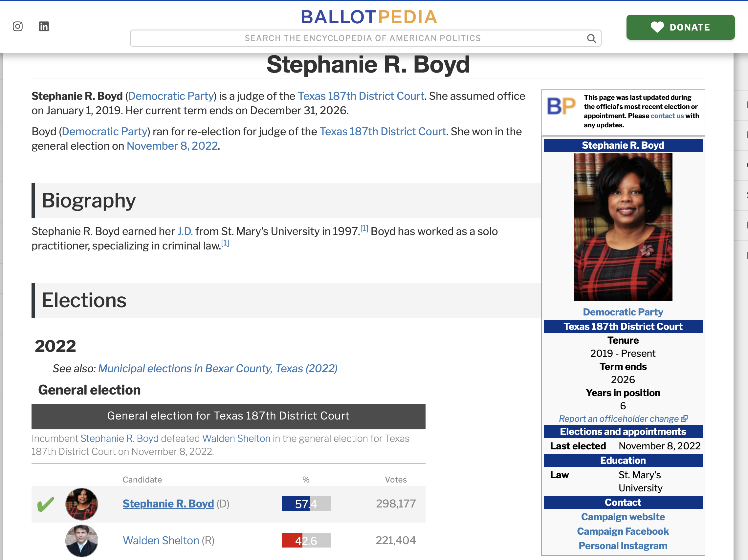Click the BP logo in update notice
Image resolution: width=748 pixels, height=560 pixels.
561,106
